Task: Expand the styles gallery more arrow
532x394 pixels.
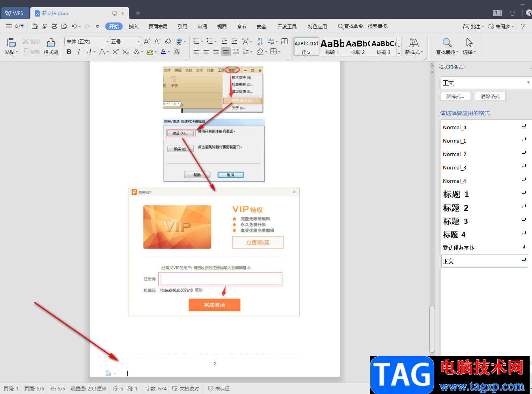Action: click(x=399, y=52)
